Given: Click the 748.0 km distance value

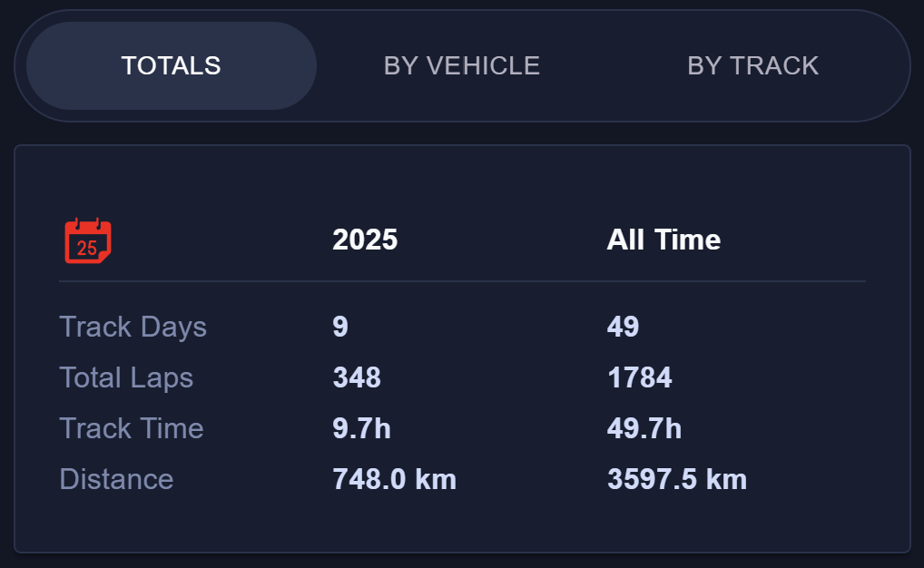Looking at the screenshot, I should (x=394, y=478).
